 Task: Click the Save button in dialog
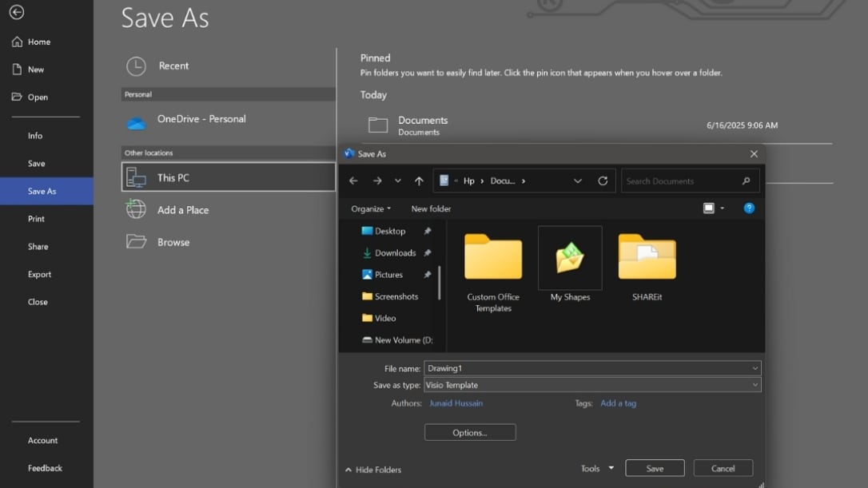pos(655,469)
